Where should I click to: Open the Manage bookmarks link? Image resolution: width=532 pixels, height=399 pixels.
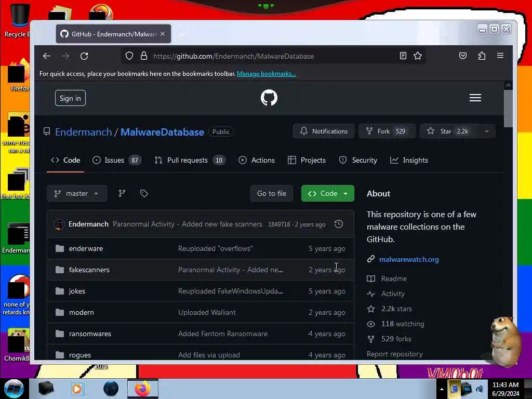[x=267, y=74]
